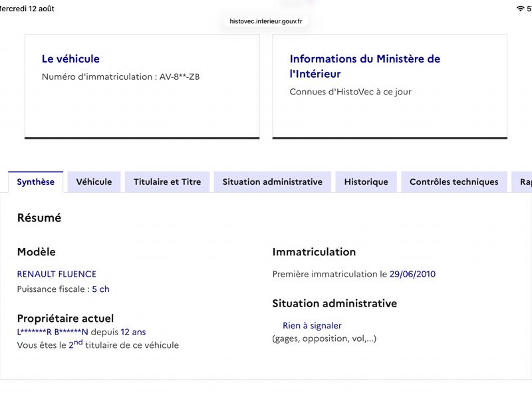
Task: Open the Contrôles techniques tab
Action: (x=454, y=182)
